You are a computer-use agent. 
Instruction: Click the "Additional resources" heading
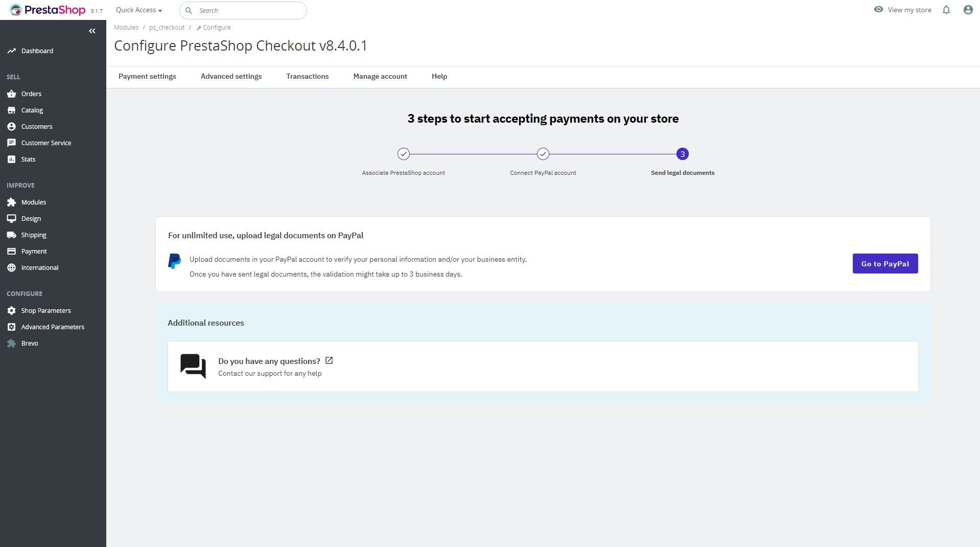pyautogui.click(x=206, y=323)
